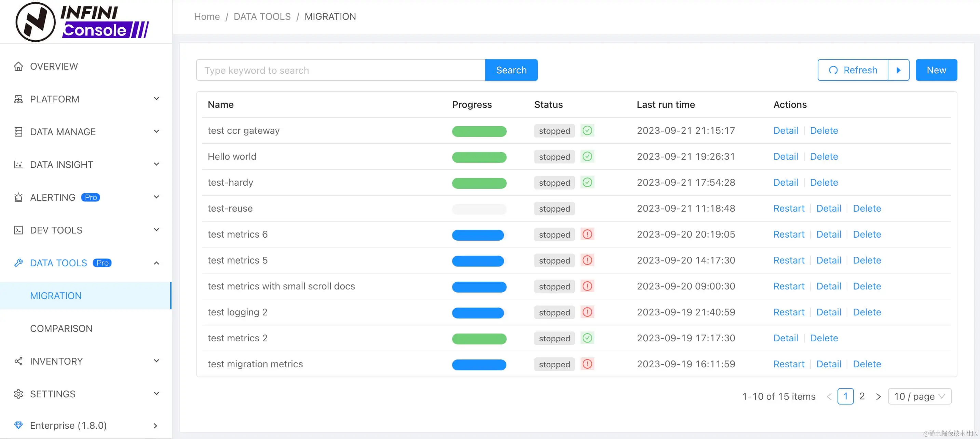The width and height of the screenshot is (980, 439).
Task: Open auto-refresh play arrow beside Refresh
Action: coord(898,70)
